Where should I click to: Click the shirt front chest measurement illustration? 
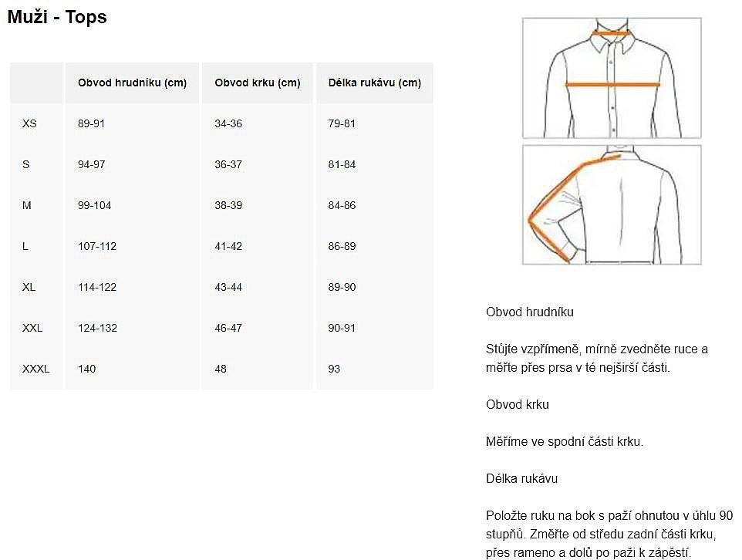612,78
